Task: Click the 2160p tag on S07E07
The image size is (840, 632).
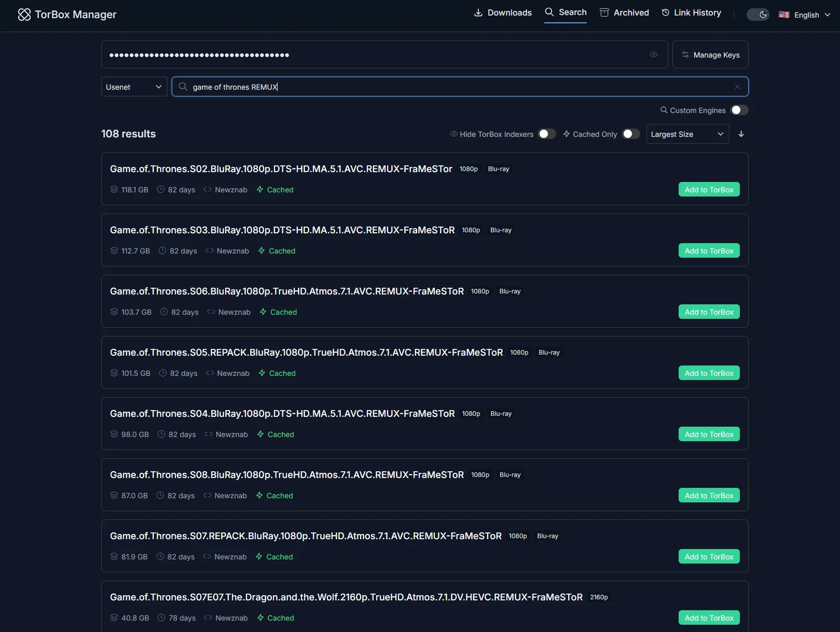Action: [599, 597]
